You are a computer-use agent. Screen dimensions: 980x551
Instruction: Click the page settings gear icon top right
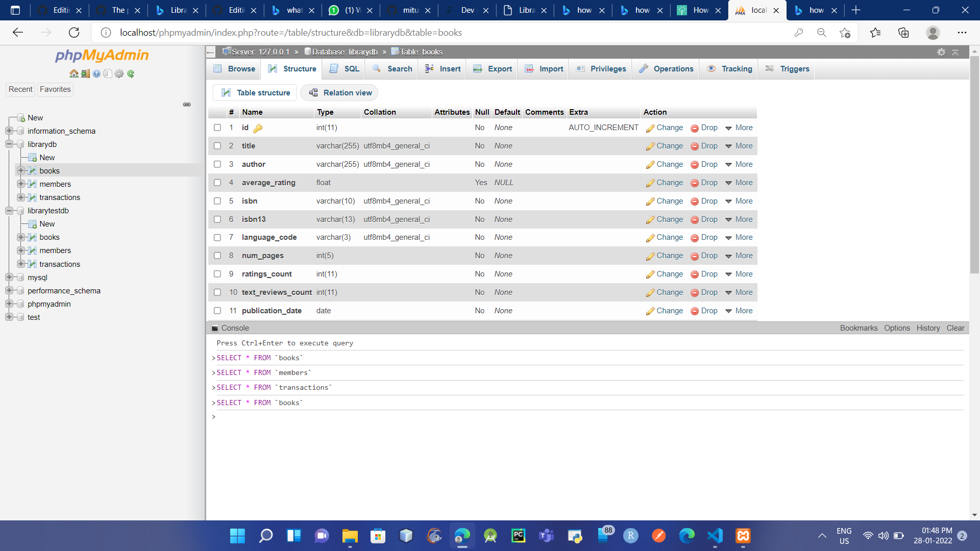pos(941,52)
